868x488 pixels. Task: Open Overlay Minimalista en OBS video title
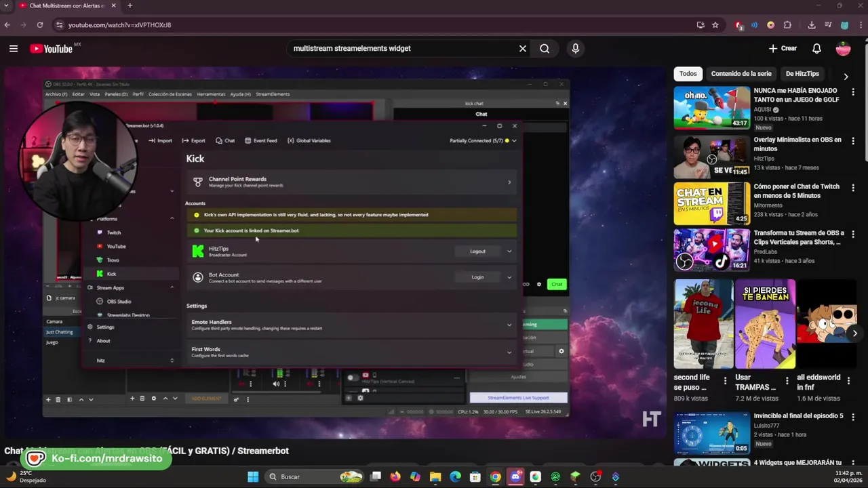(x=797, y=144)
